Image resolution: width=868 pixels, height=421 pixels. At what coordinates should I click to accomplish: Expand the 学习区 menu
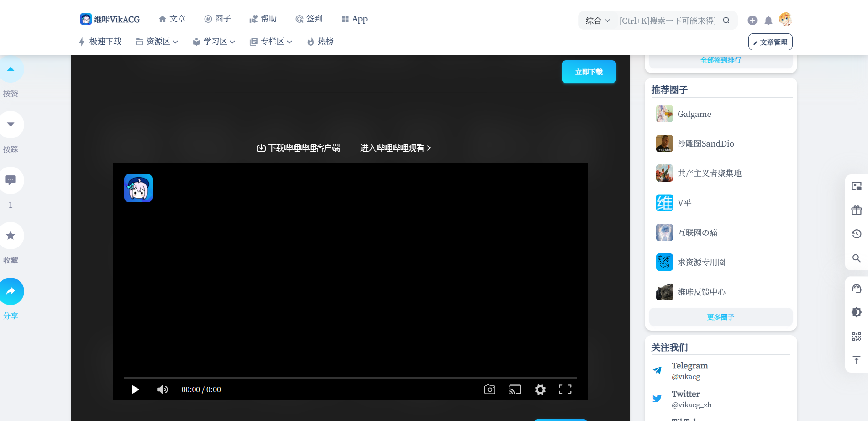214,42
